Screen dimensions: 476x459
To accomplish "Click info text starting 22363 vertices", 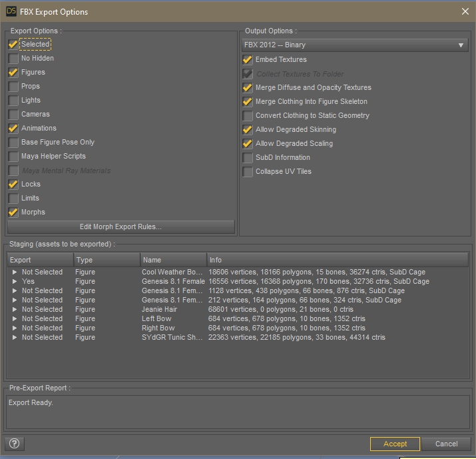I will click(x=297, y=337).
